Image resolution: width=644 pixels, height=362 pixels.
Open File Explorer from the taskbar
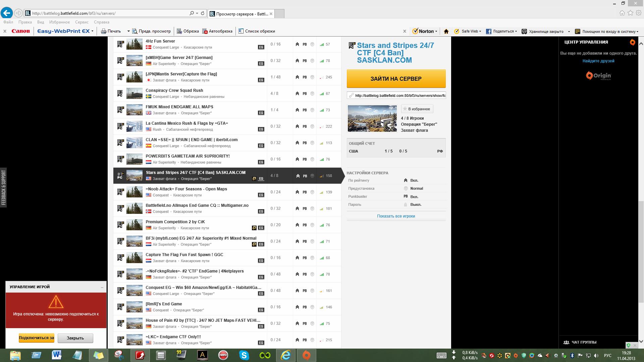pos(15,355)
